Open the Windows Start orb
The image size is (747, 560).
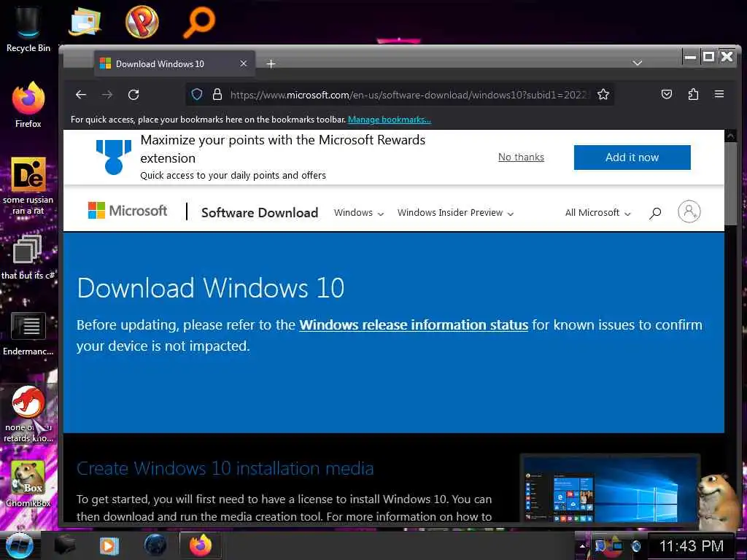point(19,545)
